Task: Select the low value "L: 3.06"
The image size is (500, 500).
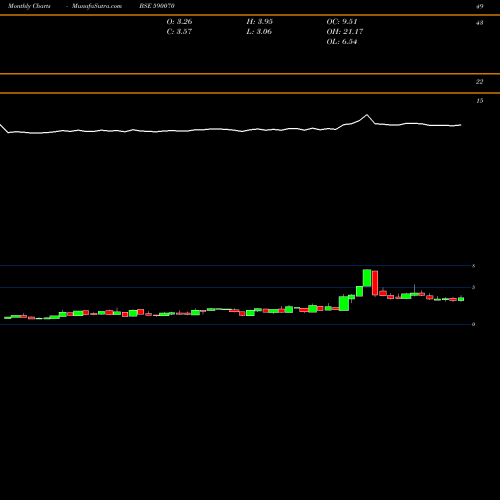Action: (x=259, y=32)
